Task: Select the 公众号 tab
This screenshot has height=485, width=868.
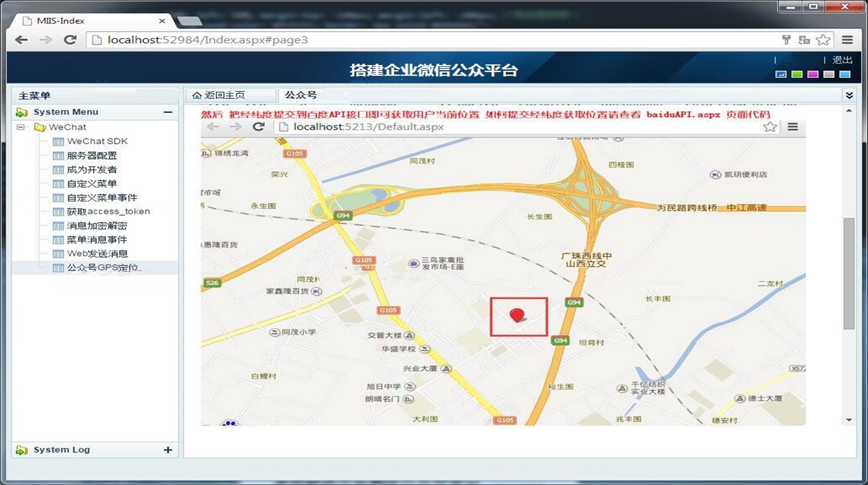Action: pos(301,95)
